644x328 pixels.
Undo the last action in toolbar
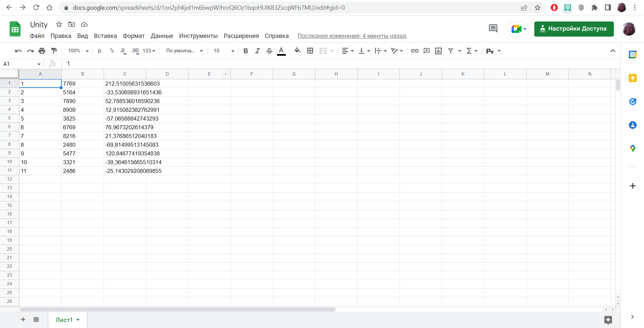tap(18, 51)
